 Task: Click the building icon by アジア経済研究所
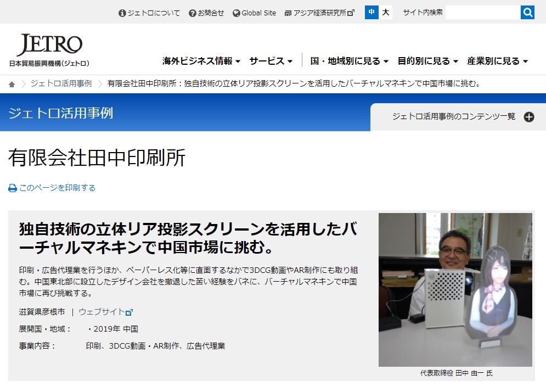288,13
